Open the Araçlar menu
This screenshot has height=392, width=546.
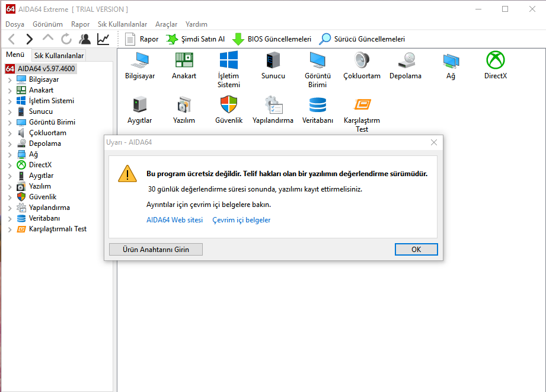(166, 24)
